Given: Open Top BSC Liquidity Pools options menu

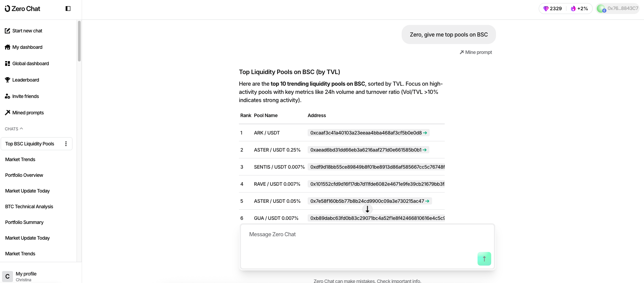Looking at the screenshot, I should tap(66, 144).
